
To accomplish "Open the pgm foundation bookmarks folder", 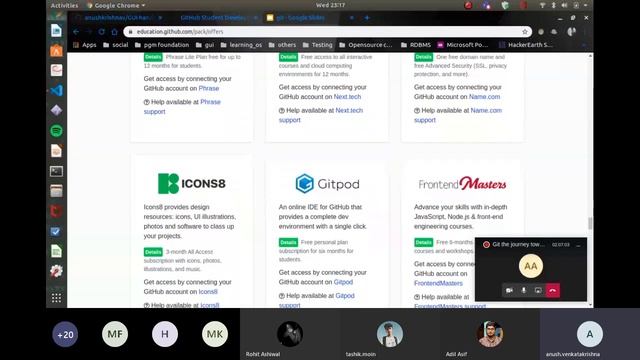I will pos(162,45).
